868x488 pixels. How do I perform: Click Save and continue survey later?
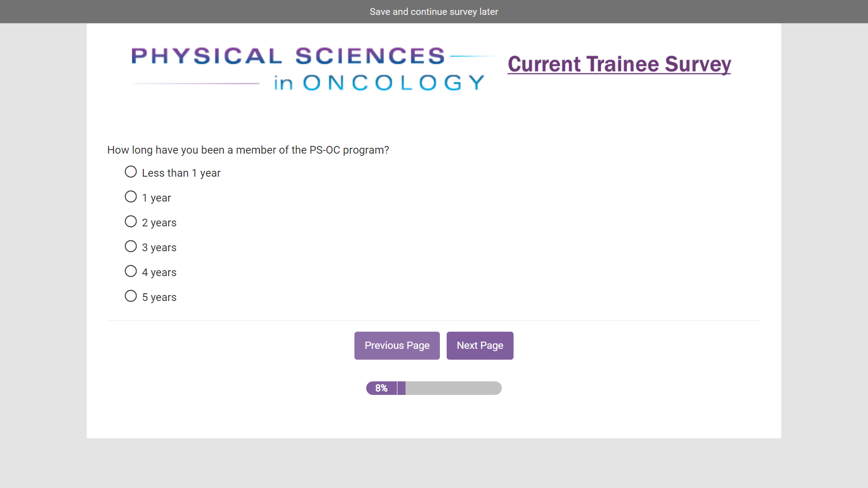[x=434, y=12]
